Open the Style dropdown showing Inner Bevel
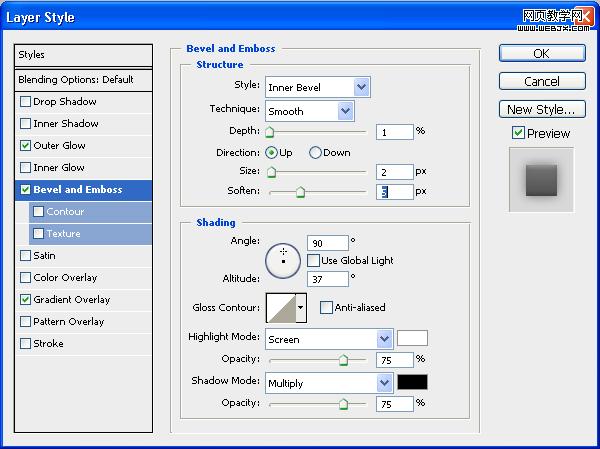This screenshot has height=449, width=600. pos(318,87)
